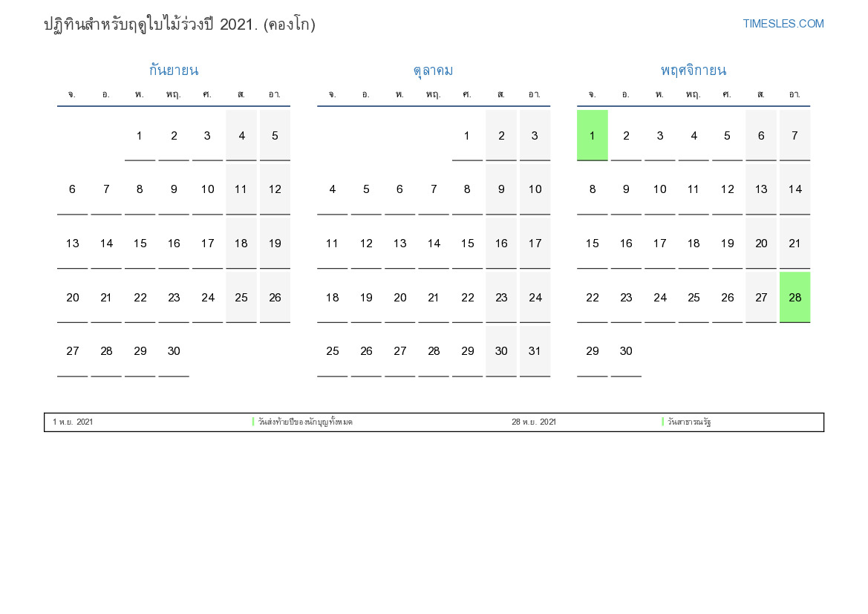Click the วันส่งท้ายปีของนักบุญทั้งหมด holiday label
The width and height of the screenshot is (868, 614).
click(x=305, y=422)
